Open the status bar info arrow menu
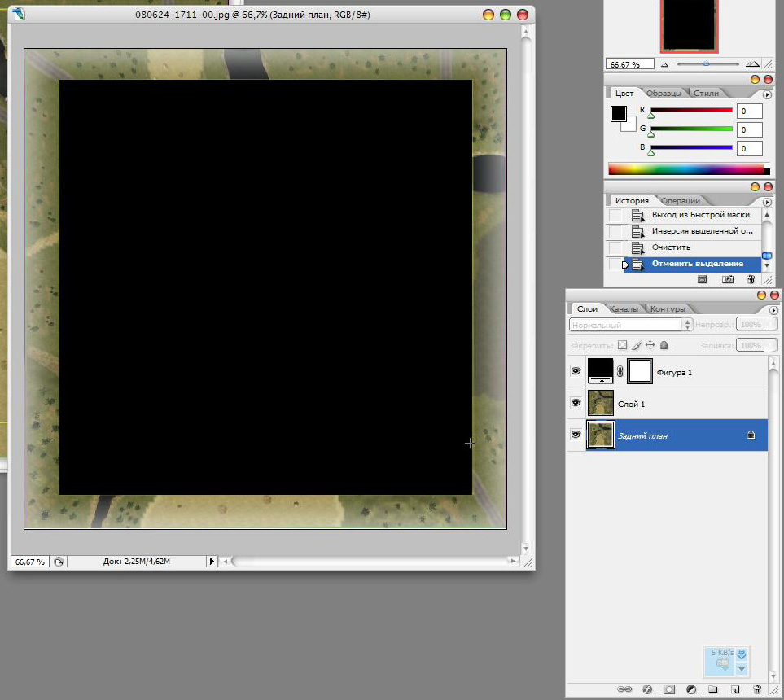The image size is (784, 700). click(212, 562)
